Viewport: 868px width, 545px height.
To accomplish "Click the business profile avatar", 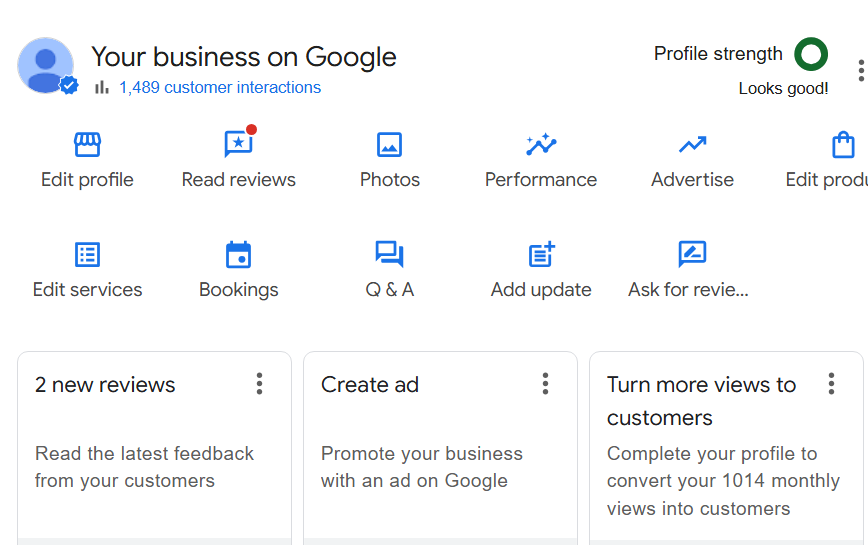I will (x=45, y=66).
